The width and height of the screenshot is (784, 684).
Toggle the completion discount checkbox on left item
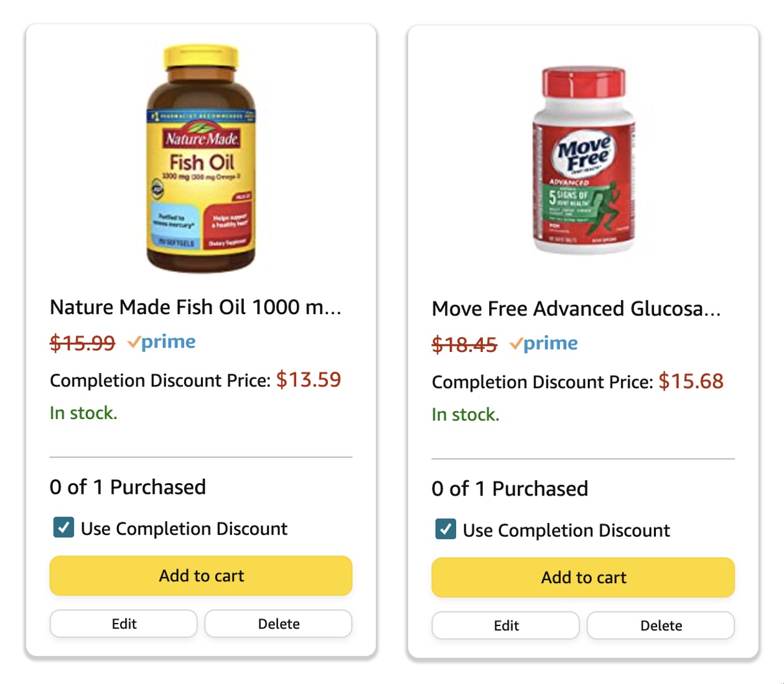(62, 527)
